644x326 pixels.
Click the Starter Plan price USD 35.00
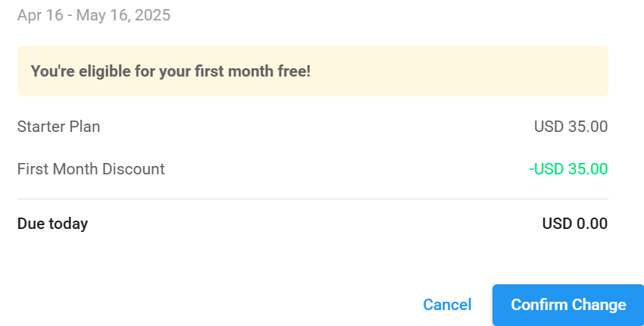[571, 127]
